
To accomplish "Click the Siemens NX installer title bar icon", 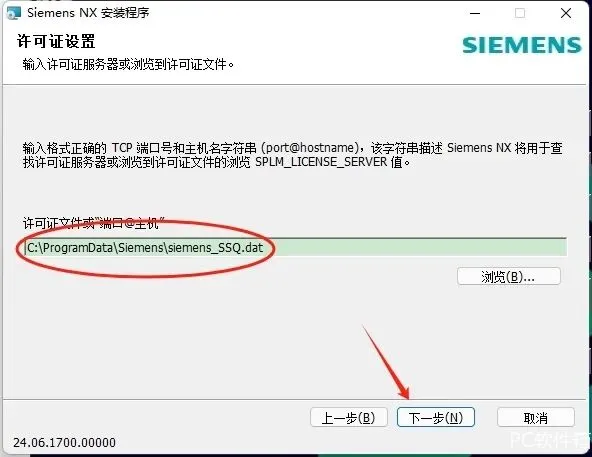I will click(14, 13).
